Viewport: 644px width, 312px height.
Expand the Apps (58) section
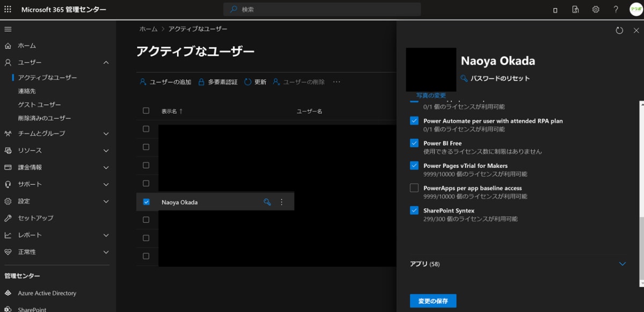623,264
